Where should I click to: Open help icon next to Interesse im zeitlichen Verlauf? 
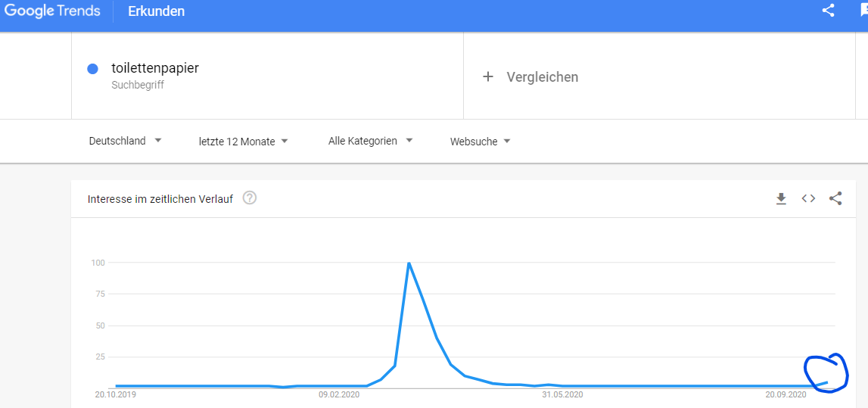(250, 198)
